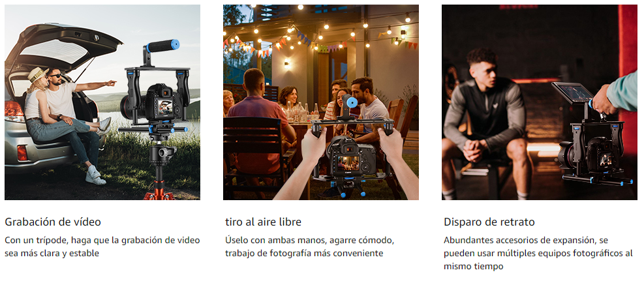Select the expansion accessories description text
The image size is (644, 281).
coord(538,253)
